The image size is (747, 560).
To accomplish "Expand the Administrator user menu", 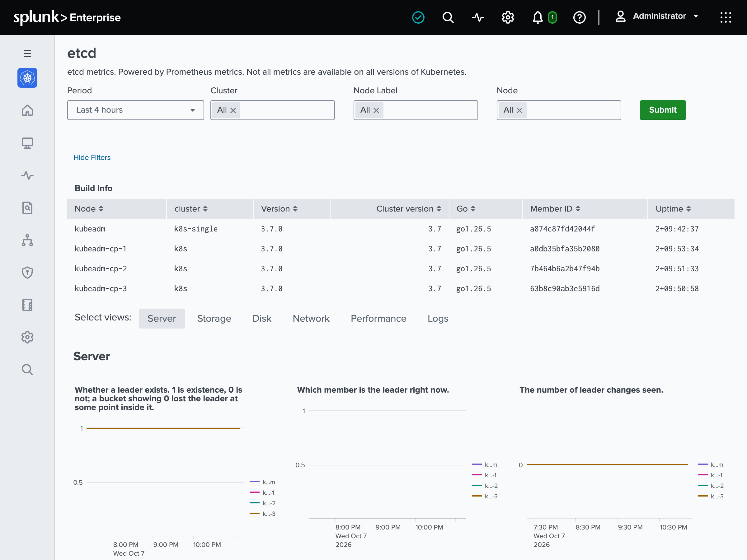I will coord(657,16).
